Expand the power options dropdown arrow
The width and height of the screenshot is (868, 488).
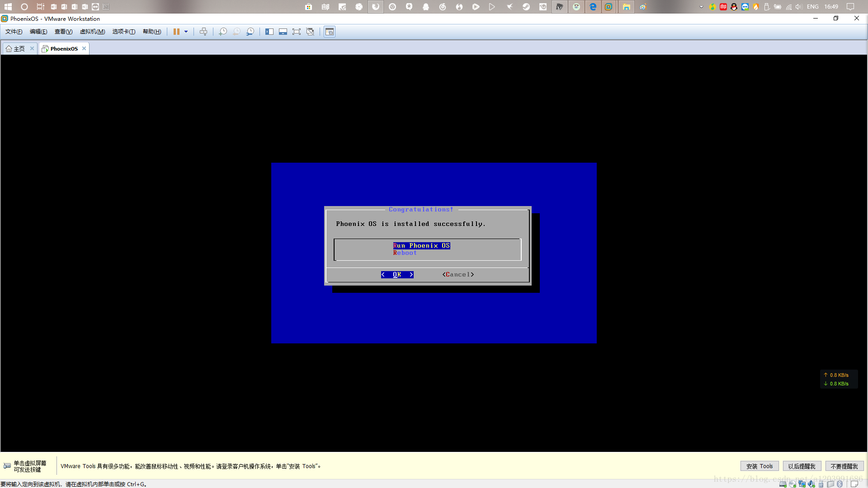(x=186, y=32)
